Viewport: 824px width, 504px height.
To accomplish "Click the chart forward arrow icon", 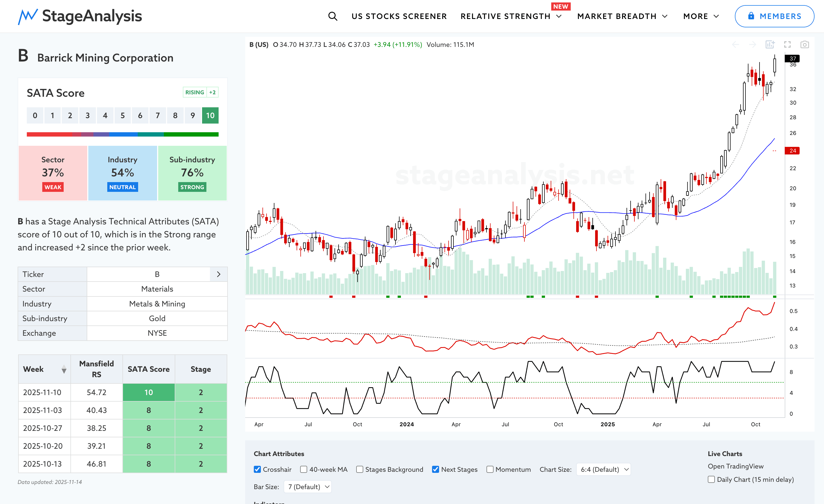I will coord(752,44).
